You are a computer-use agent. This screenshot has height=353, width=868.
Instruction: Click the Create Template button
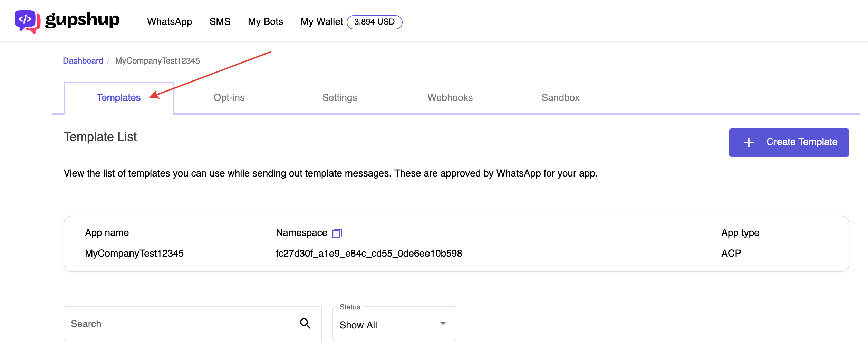coord(789,142)
